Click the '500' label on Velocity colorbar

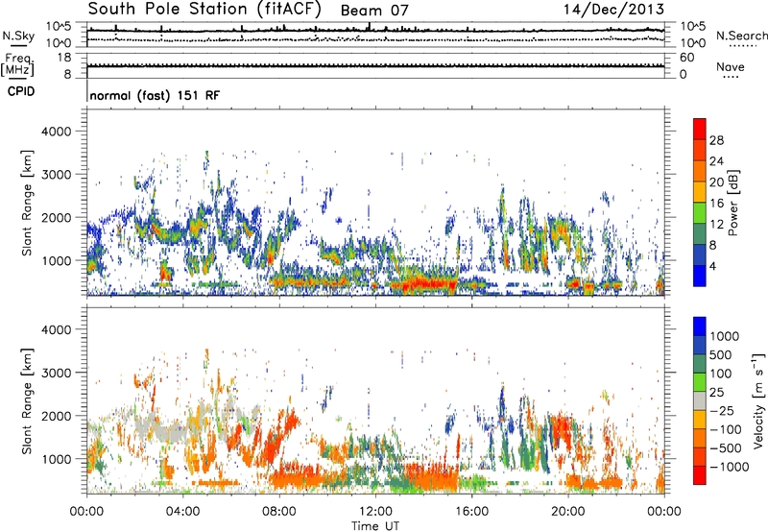click(721, 354)
